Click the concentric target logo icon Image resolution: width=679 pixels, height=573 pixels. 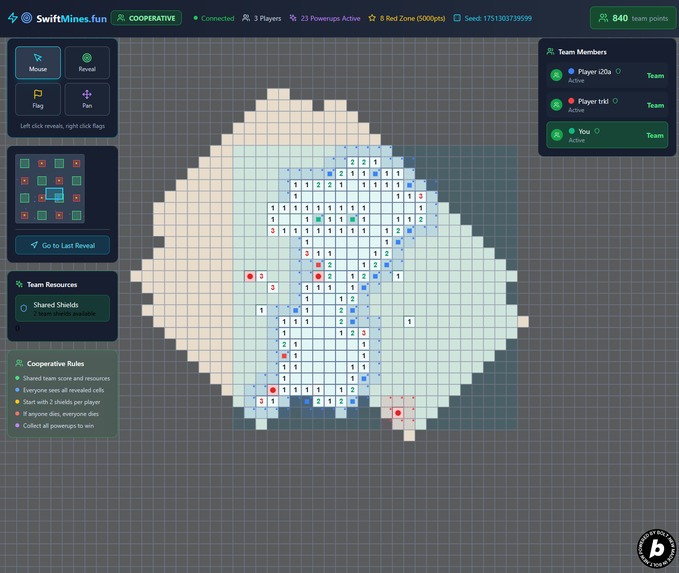pyautogui.click(x=26, y=18)
